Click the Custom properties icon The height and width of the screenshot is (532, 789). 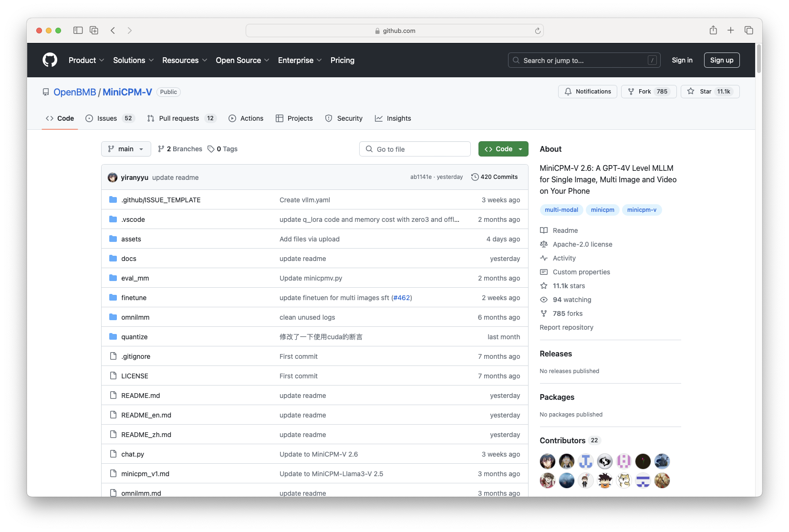point(544,272)
